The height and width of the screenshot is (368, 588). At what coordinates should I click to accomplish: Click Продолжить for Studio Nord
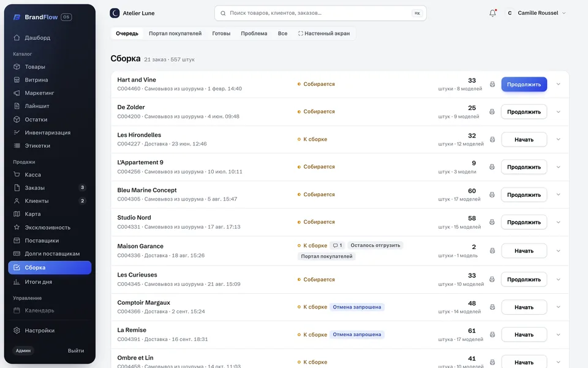point(524,222)
